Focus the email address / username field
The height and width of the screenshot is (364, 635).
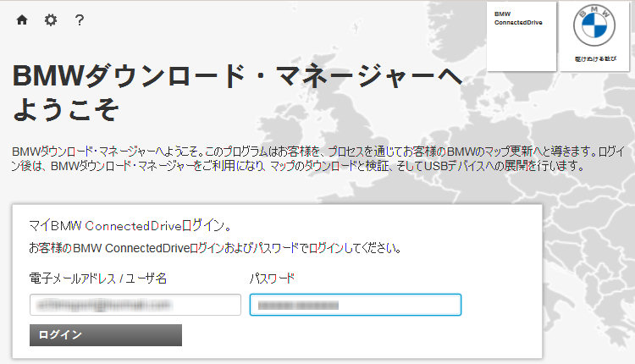(135, 305)
